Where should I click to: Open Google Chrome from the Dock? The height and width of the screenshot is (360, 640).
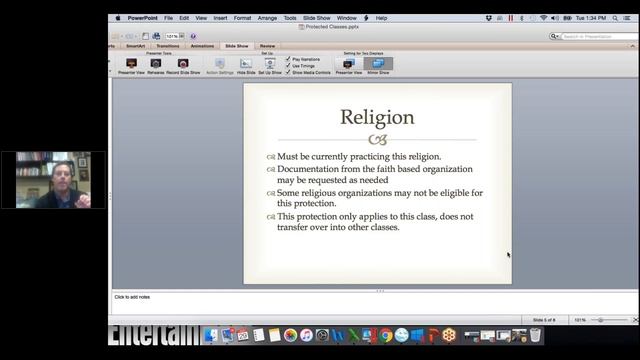pos(385,336)
